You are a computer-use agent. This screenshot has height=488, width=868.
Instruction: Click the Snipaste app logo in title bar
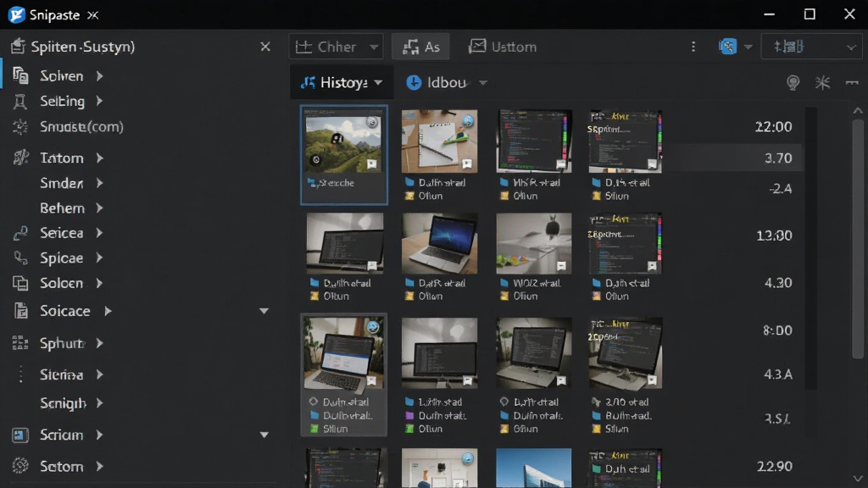(17, 14)
